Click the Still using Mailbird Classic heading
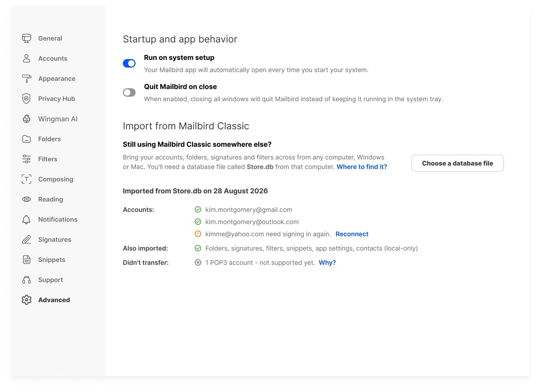This screenshot has height=392, width=540. tap(197, 144)
